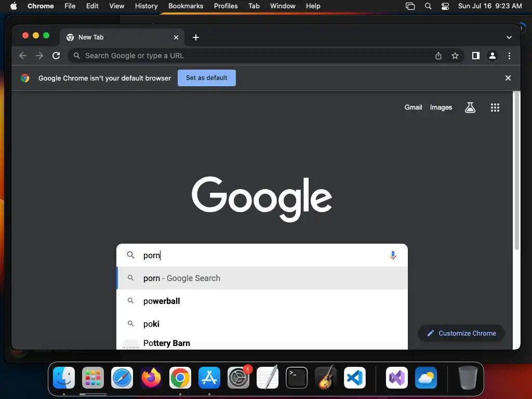This screenshot has height=399, width=532.
Task: Open a new tab with plus button
Action: coord(196,37)
